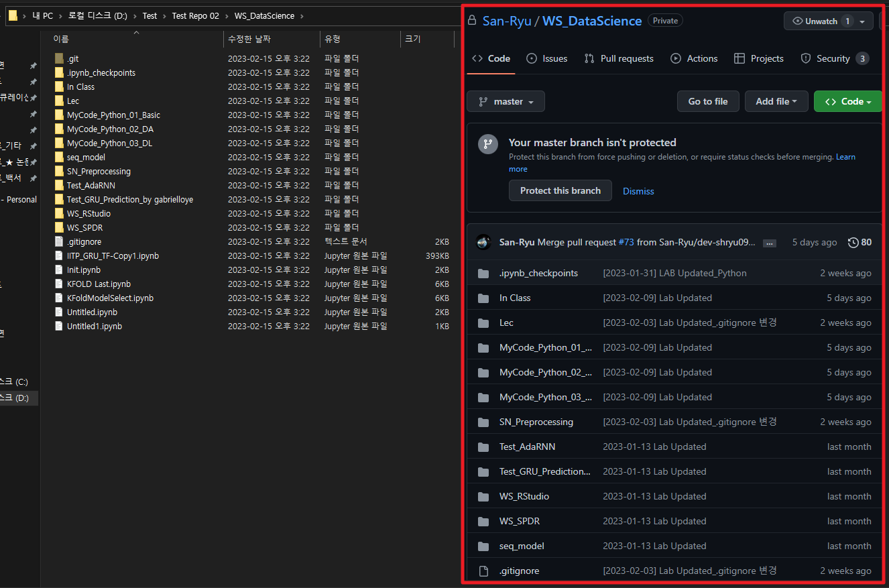Select the Lec folder icon in Explorer
This screenshot has width=889, height=588.
pyautogui.click(x=59, y=101)
